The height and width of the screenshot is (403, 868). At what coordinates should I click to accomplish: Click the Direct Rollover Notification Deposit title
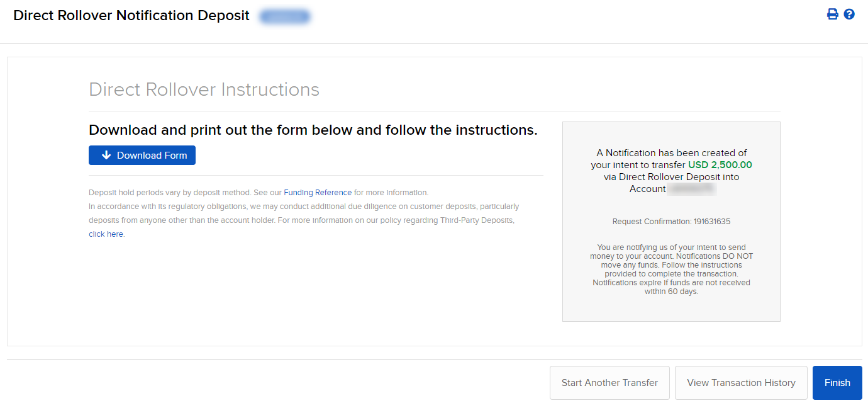click(x=131, y=16)
